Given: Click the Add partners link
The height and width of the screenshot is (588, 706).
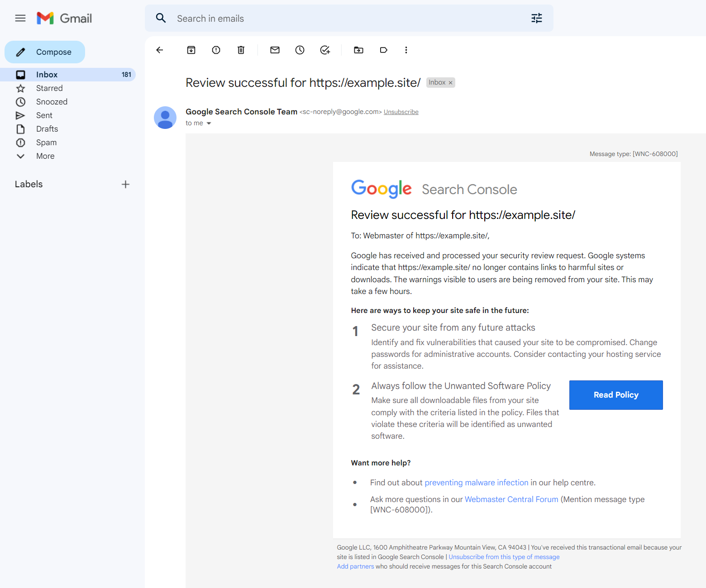Looking at the screenshot, I should point(355,566).
